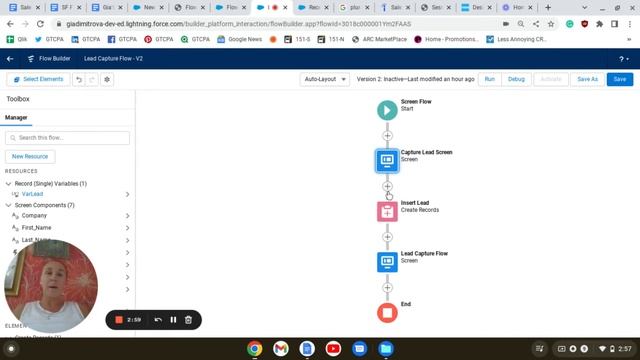Open the browser tab search dropdown
This screenshot has width=640, height=360.
click(584, 8)
